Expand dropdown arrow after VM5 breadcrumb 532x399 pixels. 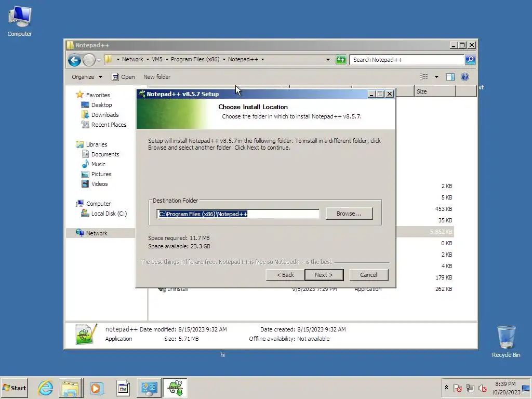pos(167,60)
